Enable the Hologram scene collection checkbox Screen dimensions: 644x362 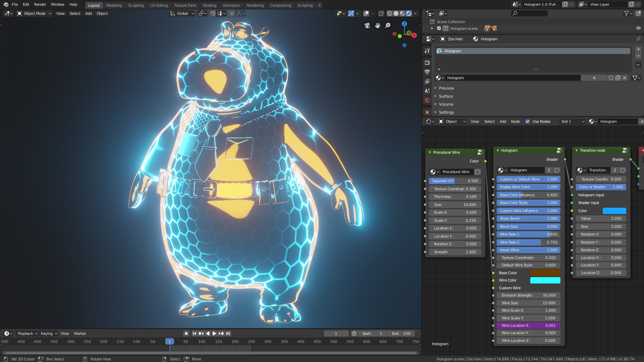pyautogui.click(x=439, y=28)
